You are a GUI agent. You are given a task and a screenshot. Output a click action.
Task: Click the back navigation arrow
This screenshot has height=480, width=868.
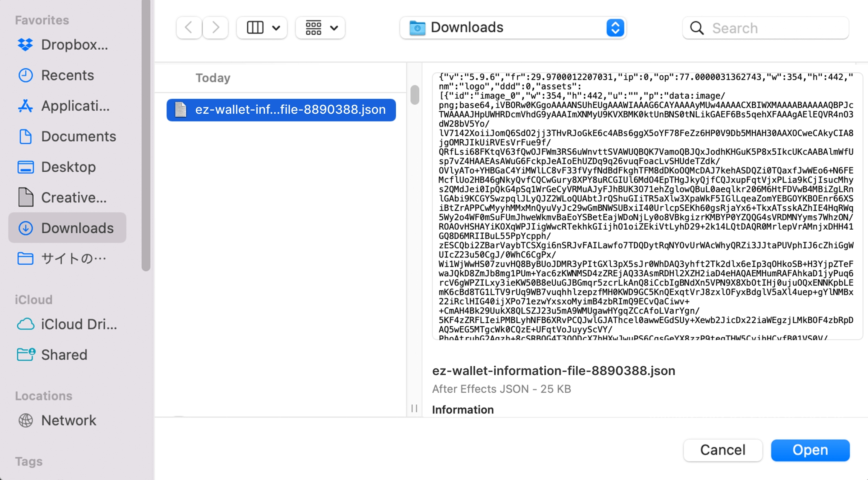(189, 27)
